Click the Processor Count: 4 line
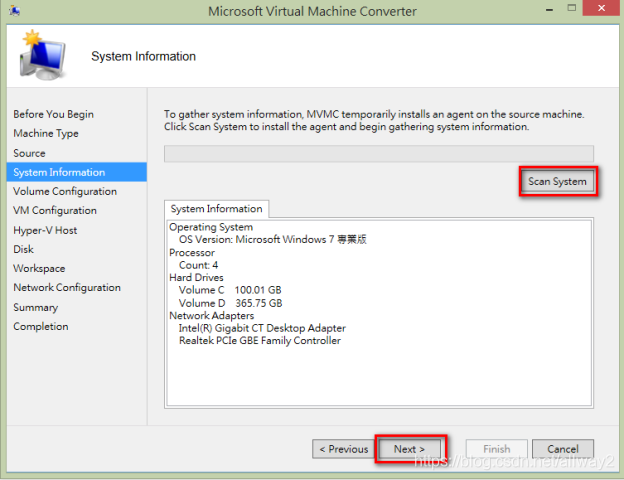 point(199,265)
